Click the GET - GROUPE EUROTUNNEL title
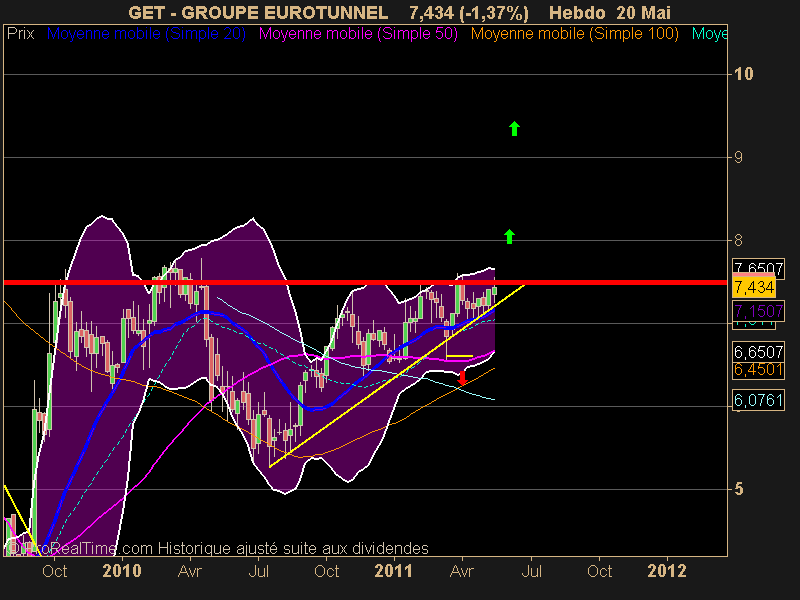This screenshot has width=800, height=600. pos(258,12)
